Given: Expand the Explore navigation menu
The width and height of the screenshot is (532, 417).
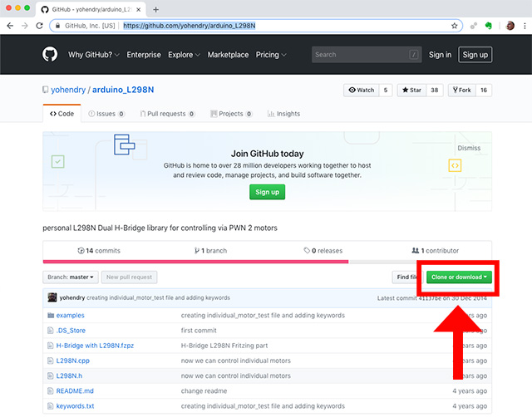Looking at the screenshot, I should pyautogui.click(x=184, y=55).
